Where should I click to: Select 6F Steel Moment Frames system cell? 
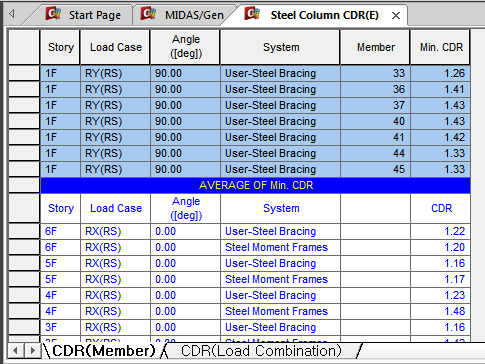(x=281, y=247)
